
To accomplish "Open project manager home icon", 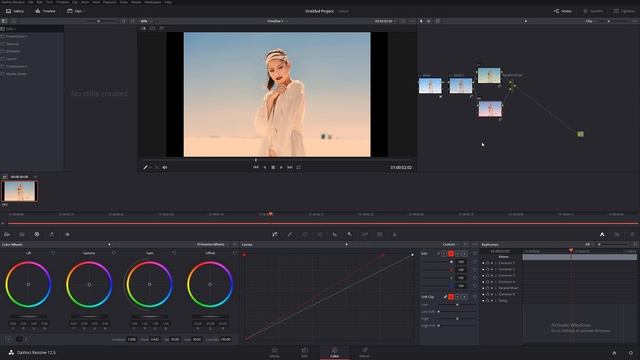I will coord(614,353).
